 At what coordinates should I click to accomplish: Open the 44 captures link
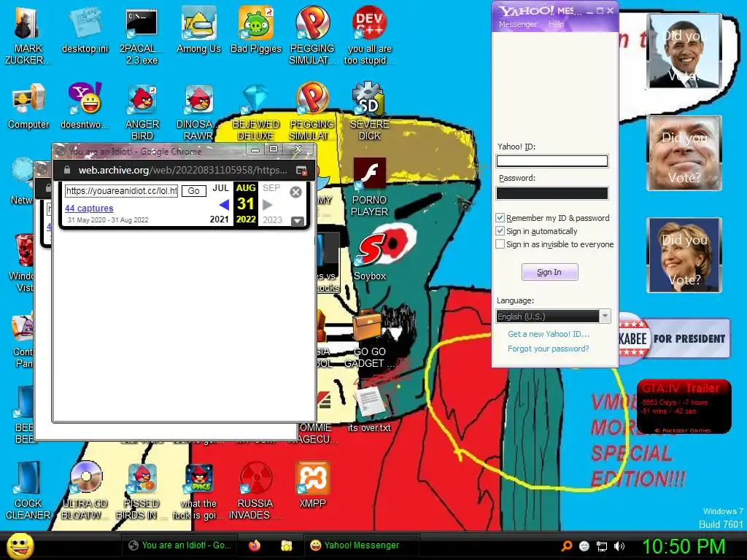(89, 208)
